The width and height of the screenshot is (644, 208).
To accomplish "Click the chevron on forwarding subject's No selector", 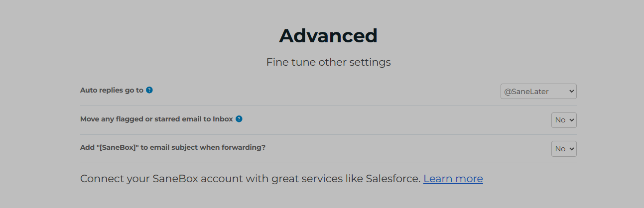I will tap(571, 149).
